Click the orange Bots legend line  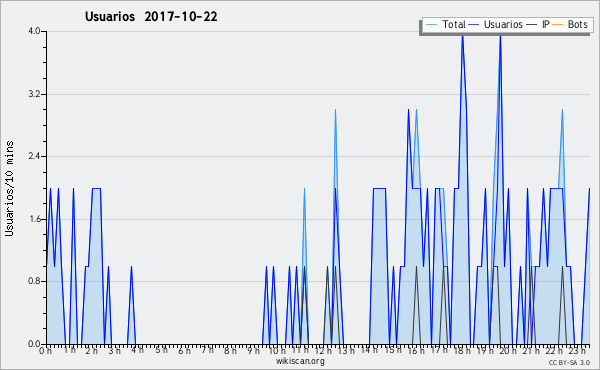pyautogui.click(x=558, y=25)
